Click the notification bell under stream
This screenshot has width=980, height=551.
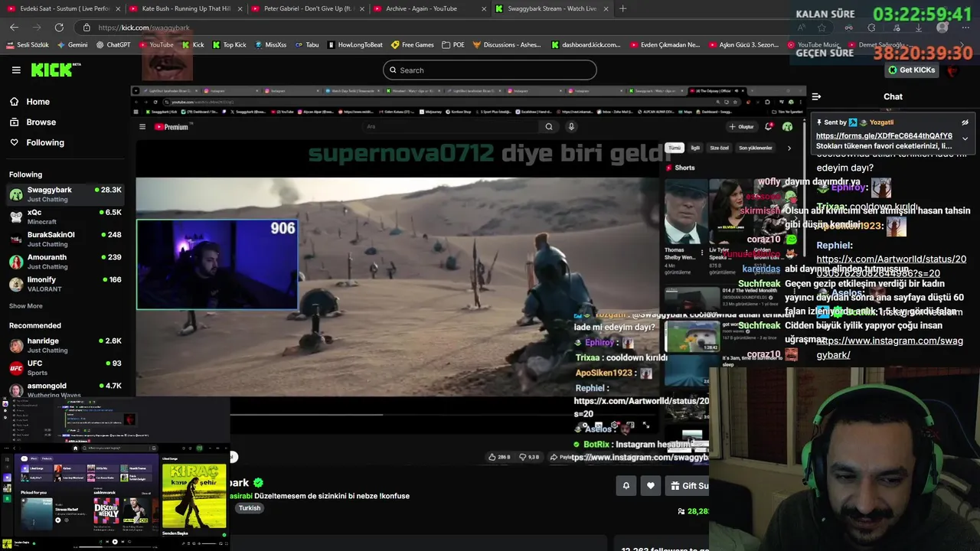626,485
